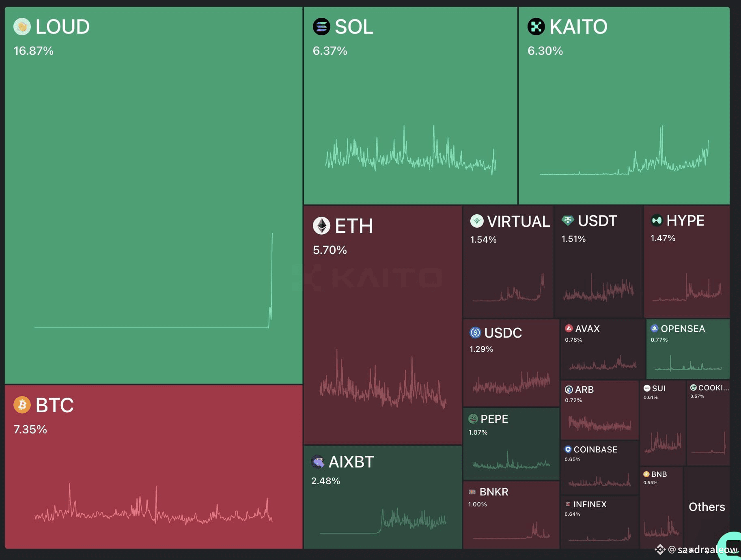Click the LOUD token icon
Viewport: 741px width, 560px height.
pyautogui.click(x=22, y=27)
